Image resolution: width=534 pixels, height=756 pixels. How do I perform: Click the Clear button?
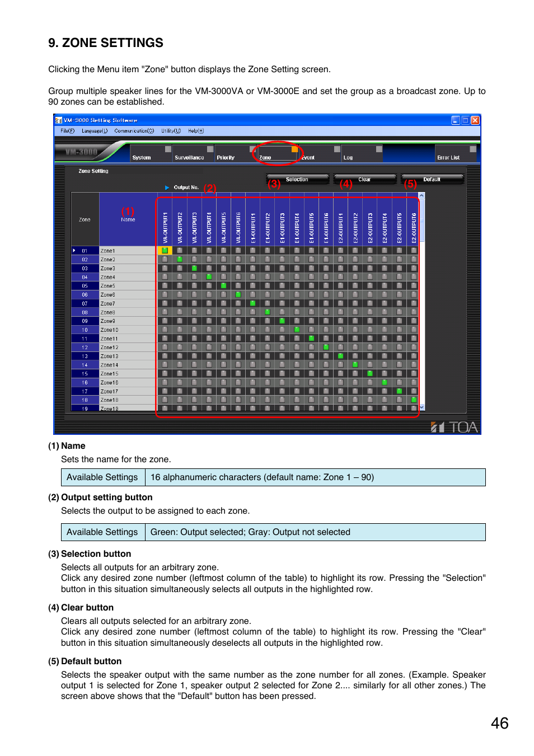point(364,180)
